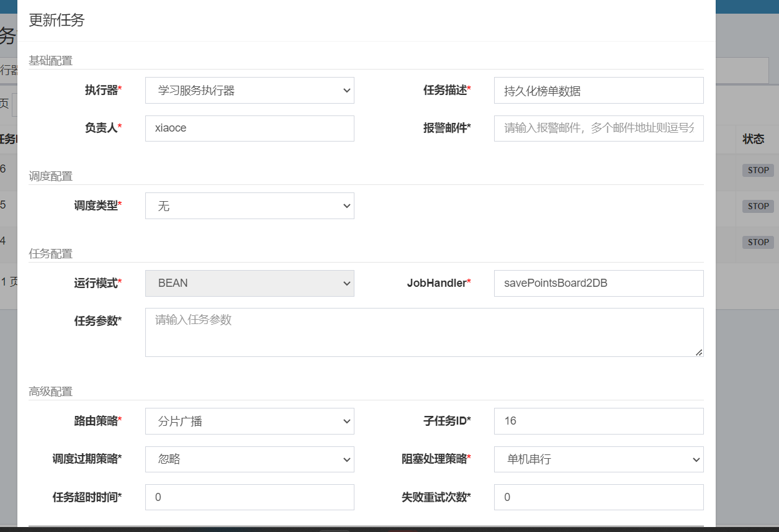Focus the 任务超时时间 input
The height and width of the screenshot is (532, 779).
[249, 497]
